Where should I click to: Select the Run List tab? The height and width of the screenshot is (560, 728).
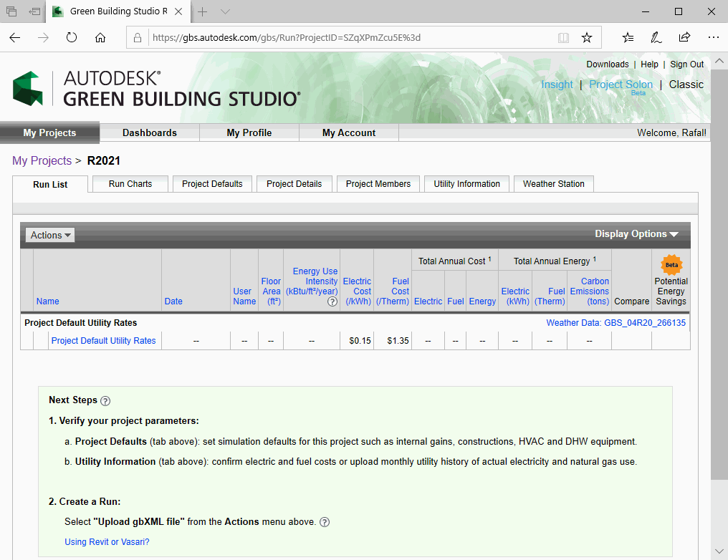(x=50, y=184)
